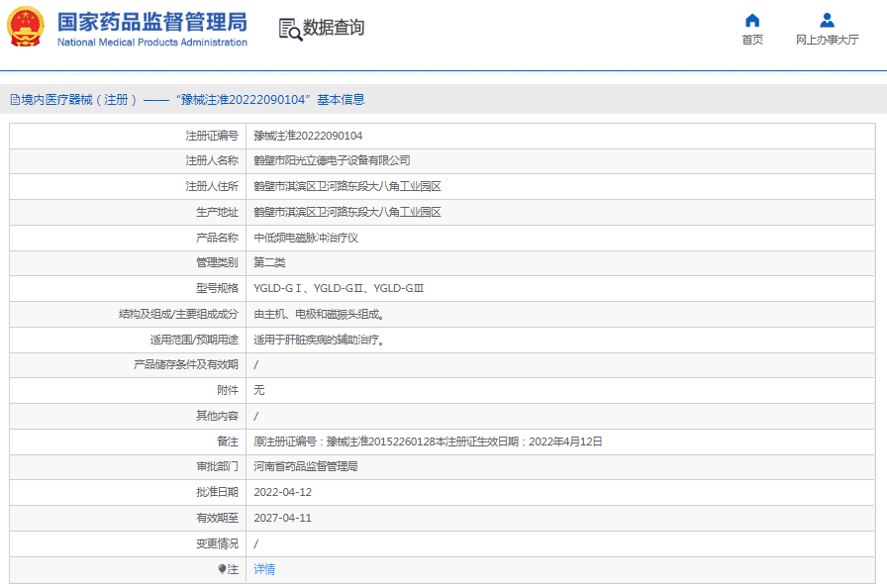Open 网上办事大厅 user icon
Screen dimensions: 887x588
pyautogui.click(x=827, y=21)
